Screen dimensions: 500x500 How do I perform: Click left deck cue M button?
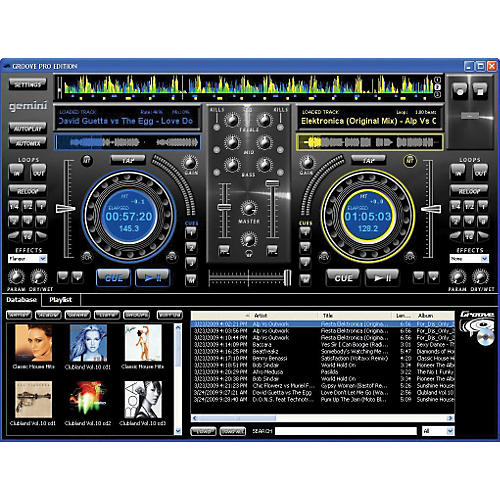(191, 279)
